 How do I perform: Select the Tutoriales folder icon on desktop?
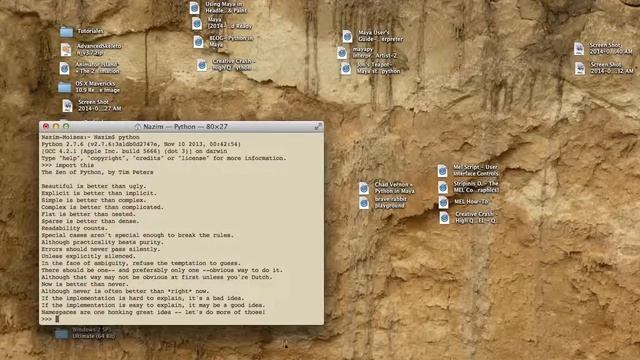(66, 31)
